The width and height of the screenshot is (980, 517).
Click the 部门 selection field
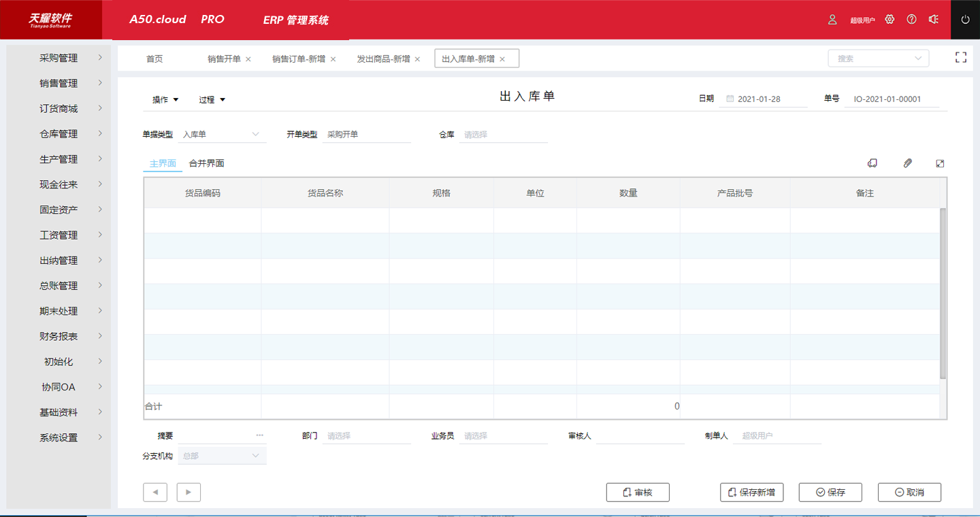[x=367, y=435]
